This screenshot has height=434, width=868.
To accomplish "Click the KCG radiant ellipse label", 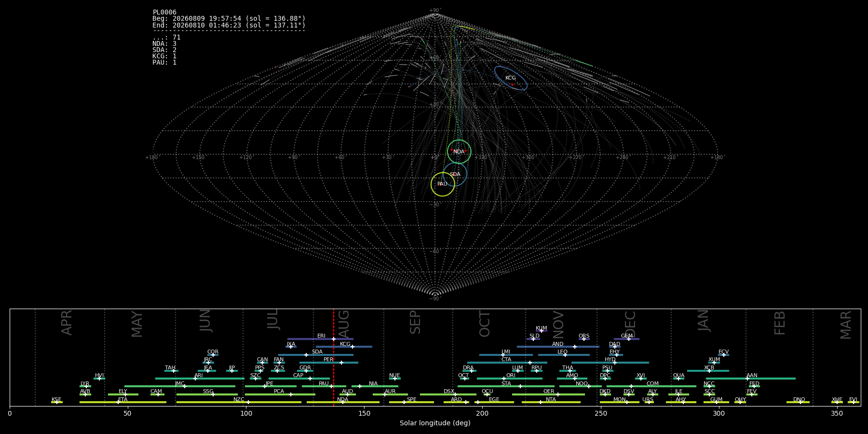I will coord(510,78).
